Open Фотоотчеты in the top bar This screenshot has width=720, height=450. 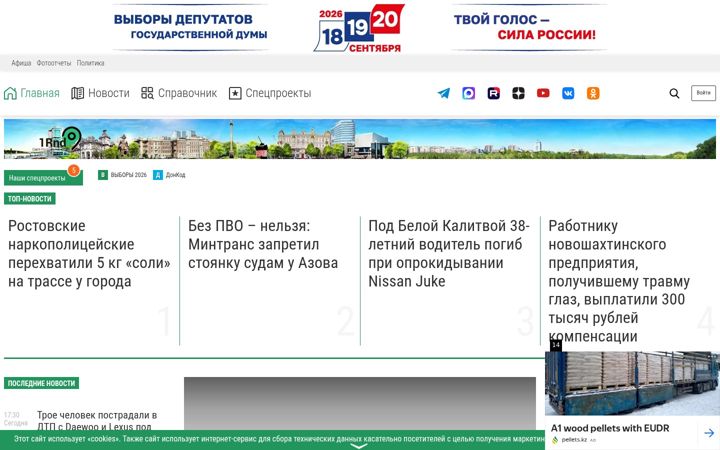tap(54, 63)
